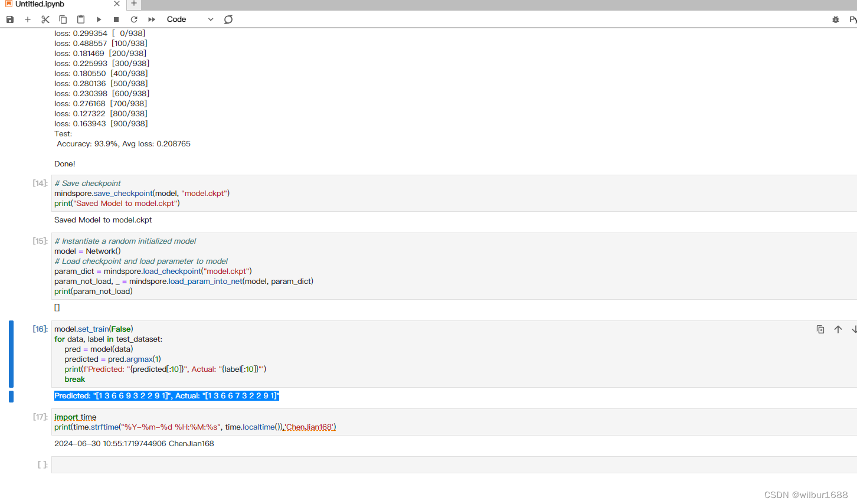Click '# Instantiate a random initialized model' comment
Screen dimensions: 857x504
pos(125,241)
